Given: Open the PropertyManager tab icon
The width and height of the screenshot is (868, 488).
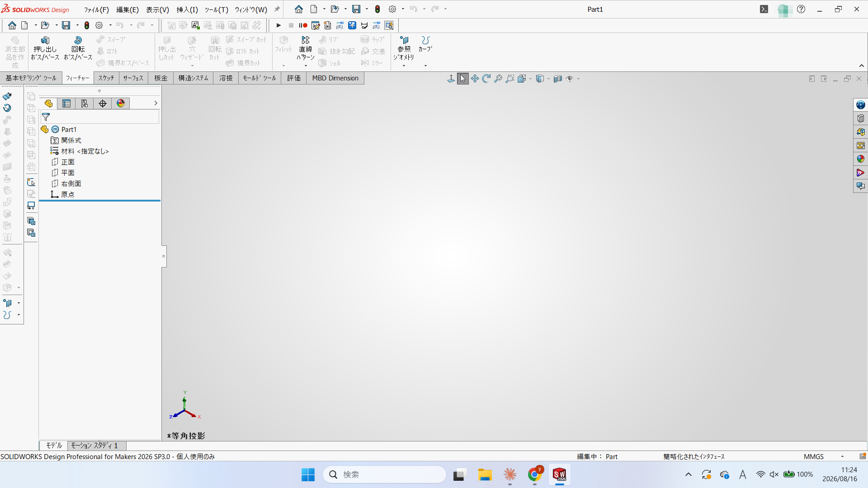Looking at the screenshot, I should 66,103.
